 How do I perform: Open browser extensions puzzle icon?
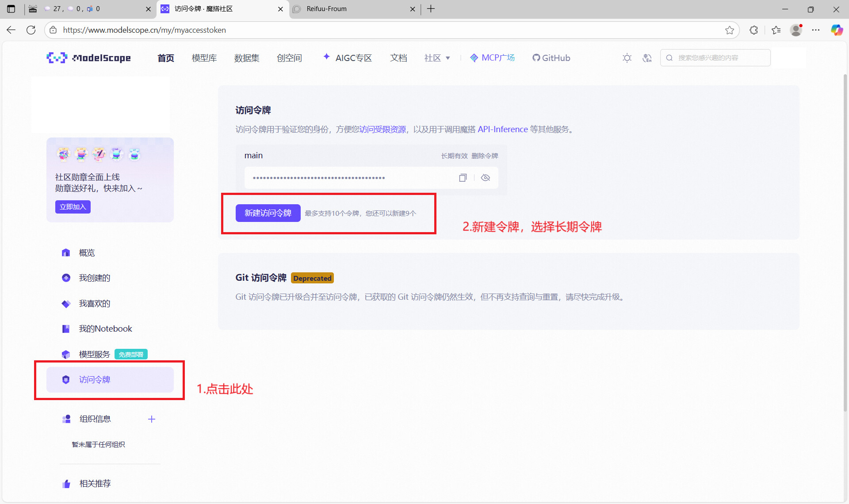pyautogui.click(x=754, y=30)
